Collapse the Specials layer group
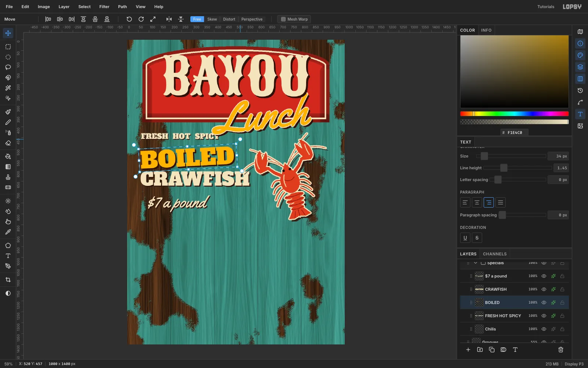This screenshot has height=368, width=588. [476, 263]
